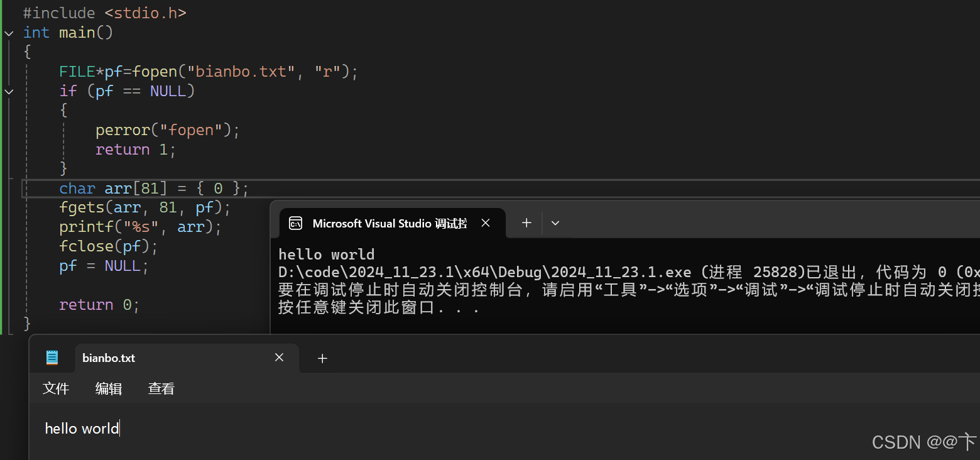980x460 pixels.
Task: Collapse the if (pf == NULL) block chevron
Action: coord(9,91)
